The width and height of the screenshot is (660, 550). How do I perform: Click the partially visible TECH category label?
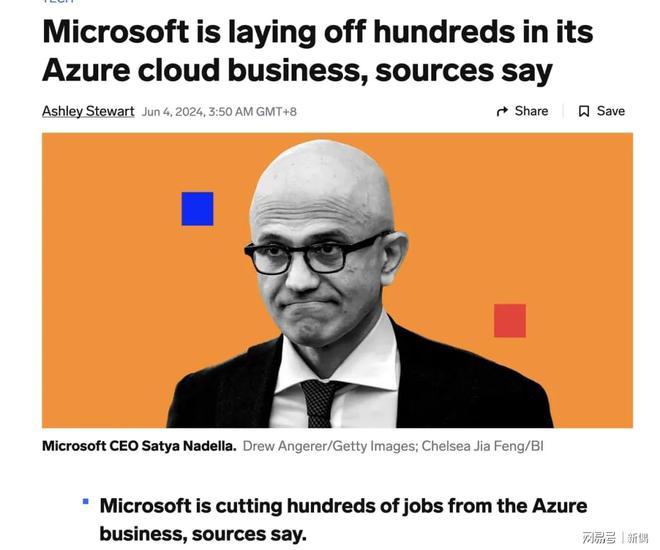pos(57,3)
